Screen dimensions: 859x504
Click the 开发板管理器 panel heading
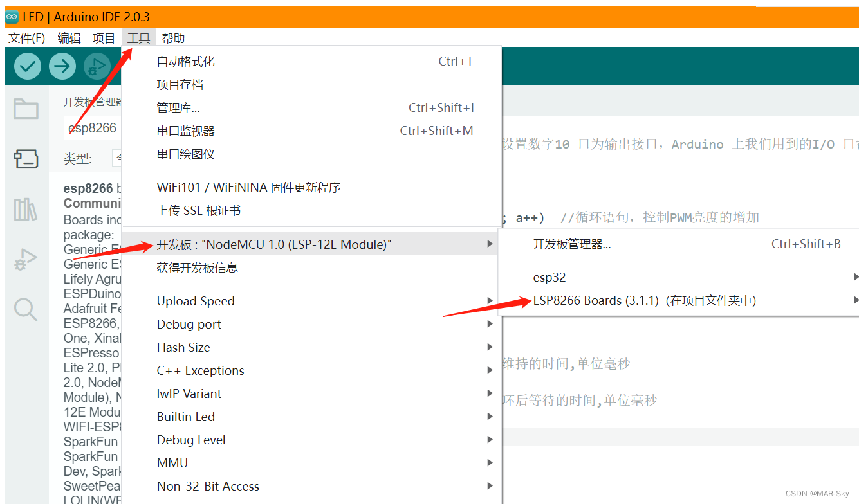[x=93, y=102]
